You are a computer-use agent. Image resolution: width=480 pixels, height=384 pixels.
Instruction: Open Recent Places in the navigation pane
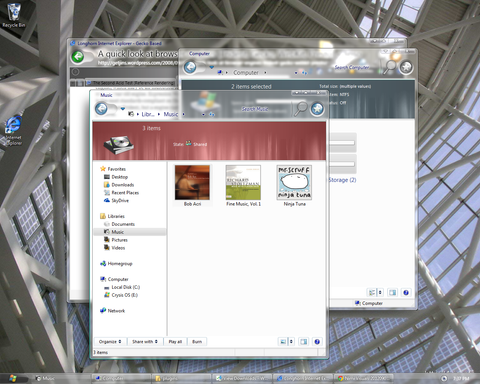click(x=125, y=193)
